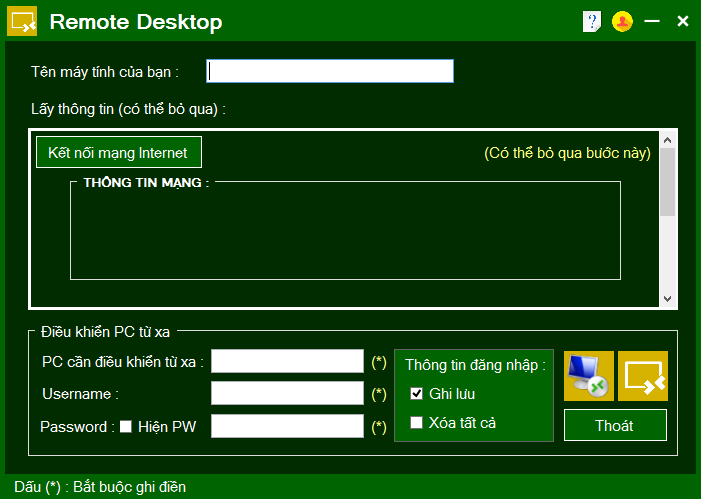This screenshot has height=499, width=701.
Task: Uncheck the Ghi lưu checkbox
Action: point(417,394)
